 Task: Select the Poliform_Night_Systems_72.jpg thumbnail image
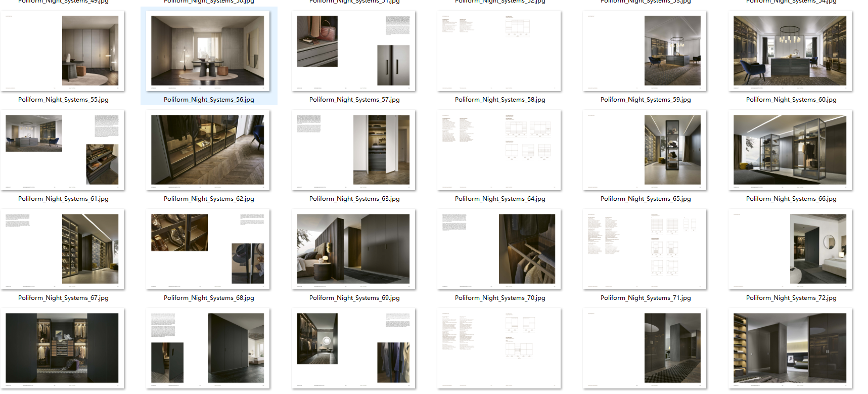click(790, 249)
